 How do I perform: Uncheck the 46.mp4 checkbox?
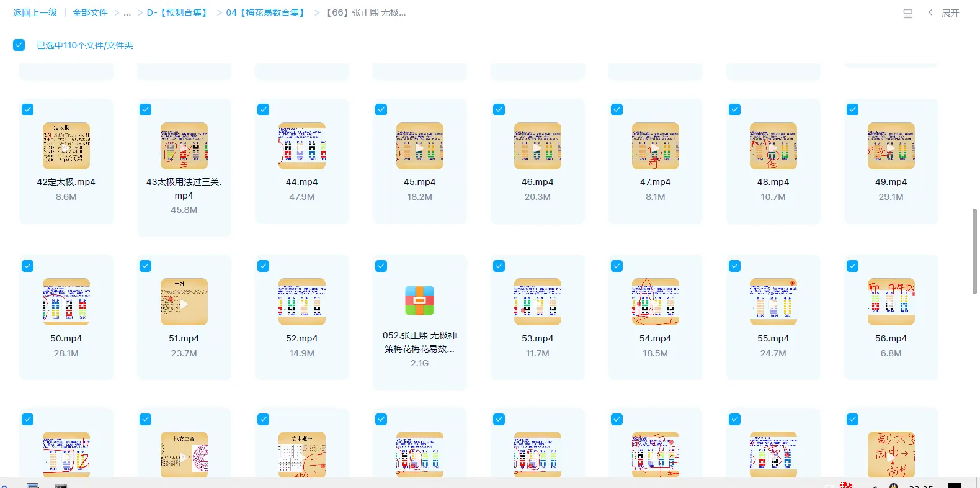499,110
